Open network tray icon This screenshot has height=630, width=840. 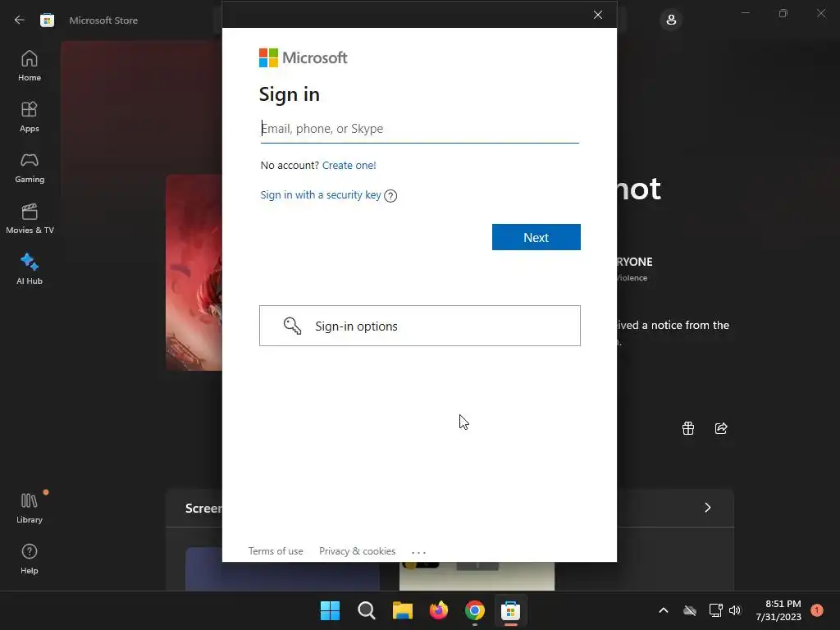pos(715,610)
